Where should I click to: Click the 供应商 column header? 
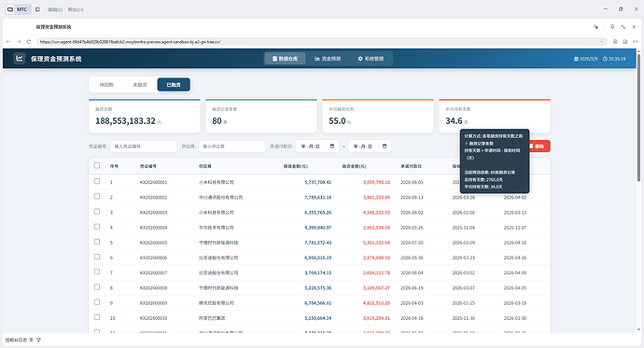click(x=205, y=166)
